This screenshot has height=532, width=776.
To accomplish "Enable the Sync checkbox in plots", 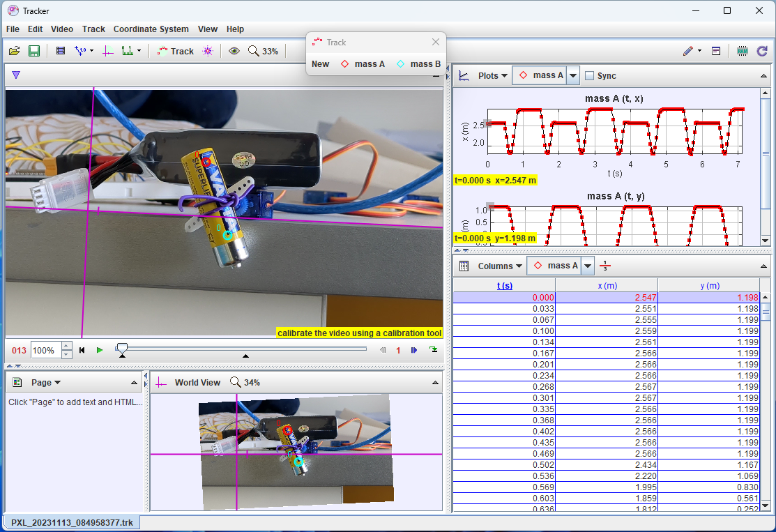I will click(589, 76).
